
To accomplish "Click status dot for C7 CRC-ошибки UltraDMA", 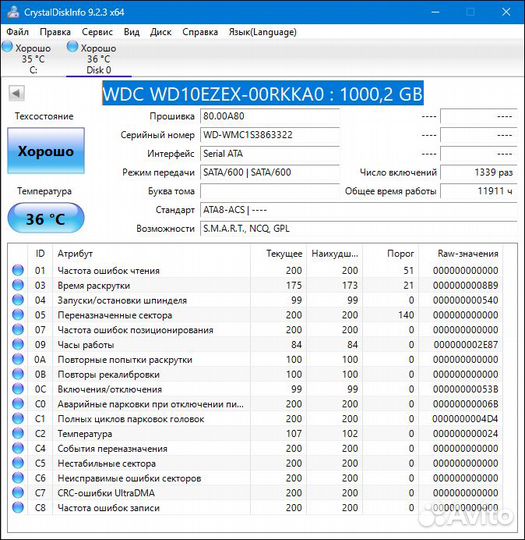I will (x=18, y=492).
